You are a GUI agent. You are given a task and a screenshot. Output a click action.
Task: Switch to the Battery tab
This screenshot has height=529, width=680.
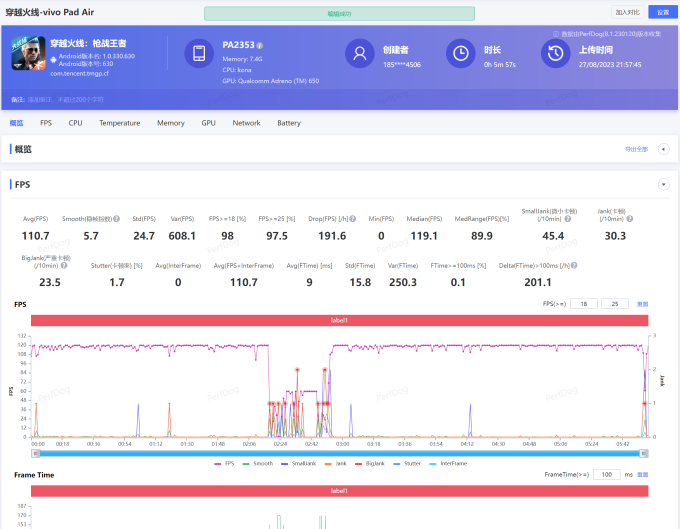coord(289,123)
